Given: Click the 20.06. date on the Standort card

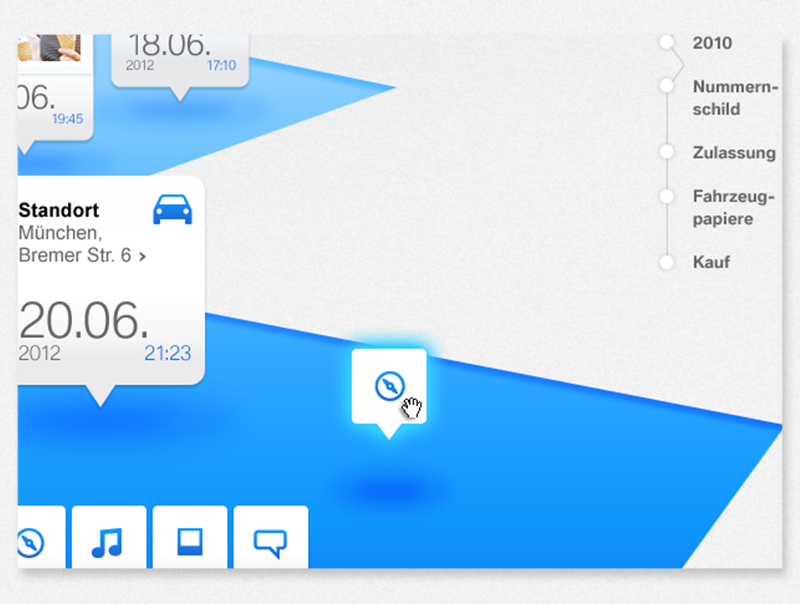Looking at the screenshot, I should pos(84,321).
